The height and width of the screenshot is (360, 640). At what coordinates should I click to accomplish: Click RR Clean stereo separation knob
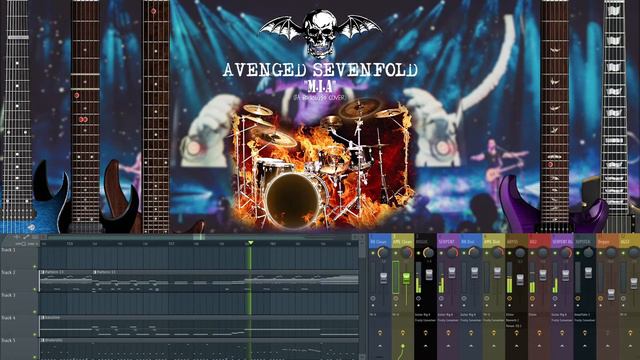(373, 298)
